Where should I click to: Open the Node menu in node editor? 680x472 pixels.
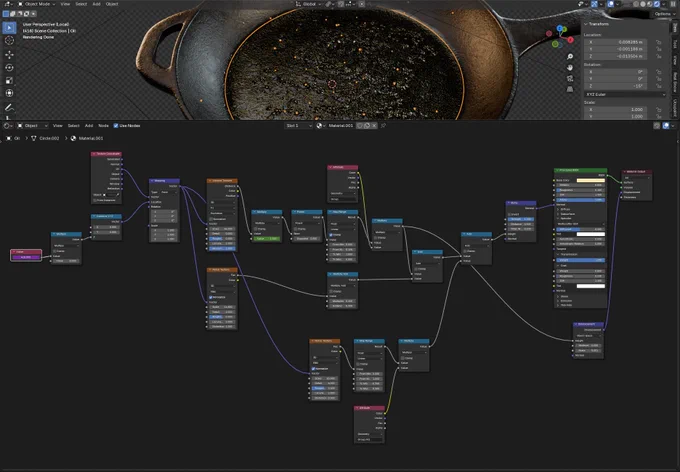click(103, 125)
